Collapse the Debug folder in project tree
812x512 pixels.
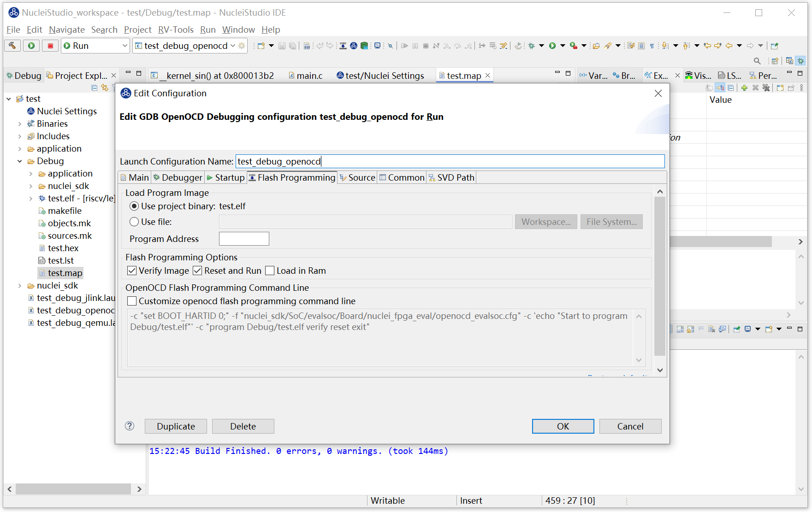(x=20, y=161)
